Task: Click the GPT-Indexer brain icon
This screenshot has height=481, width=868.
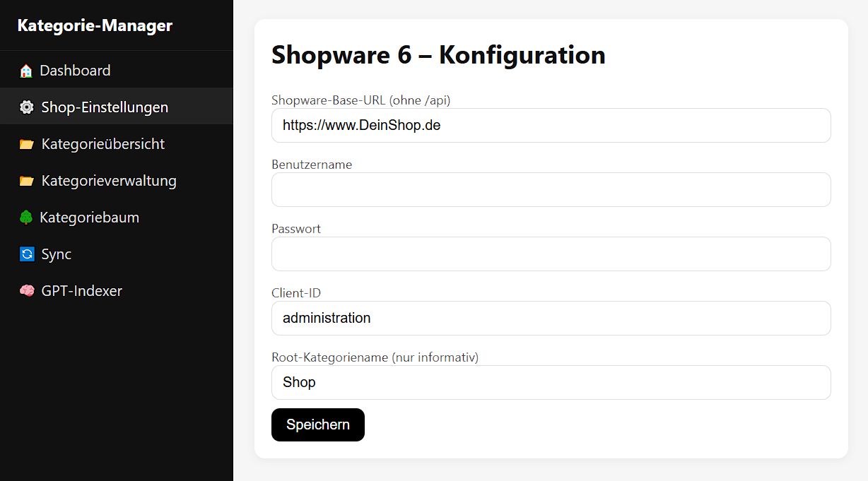Action: click(x=26, y=290)
